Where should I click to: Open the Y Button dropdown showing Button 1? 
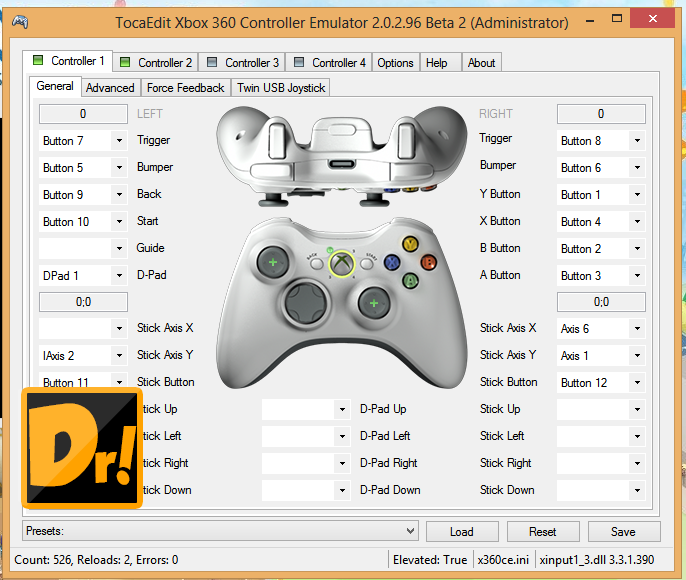(601, 195)
